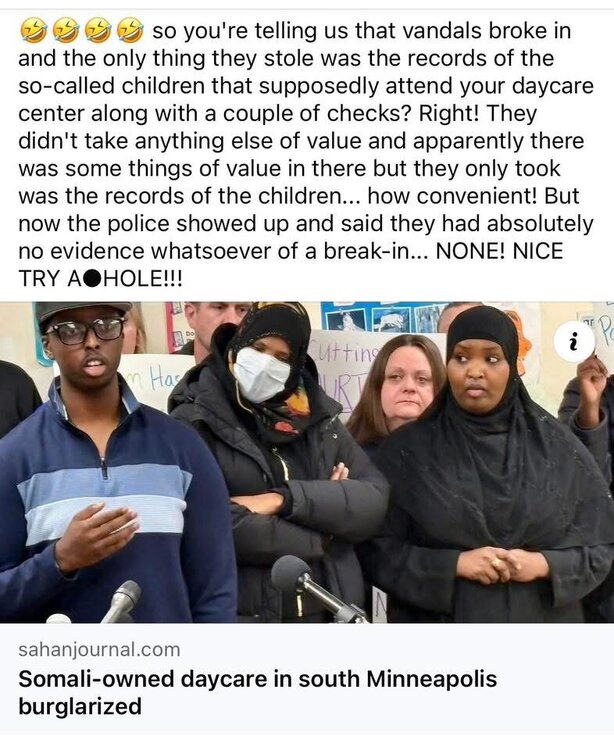Click the word 'burglarized' in the headline
Image resolution: width=614 pixels, height=750 pixels.
click(80, 706)
